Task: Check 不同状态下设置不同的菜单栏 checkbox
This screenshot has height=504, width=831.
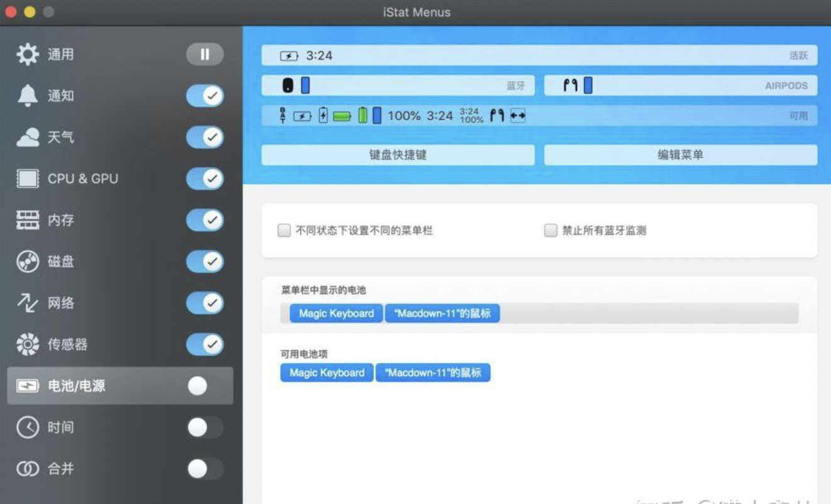Action: (283, 231)
